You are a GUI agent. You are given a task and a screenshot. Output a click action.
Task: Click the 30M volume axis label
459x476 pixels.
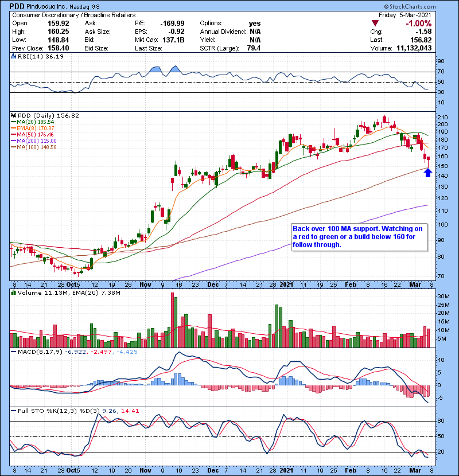[x=443, y=296]
